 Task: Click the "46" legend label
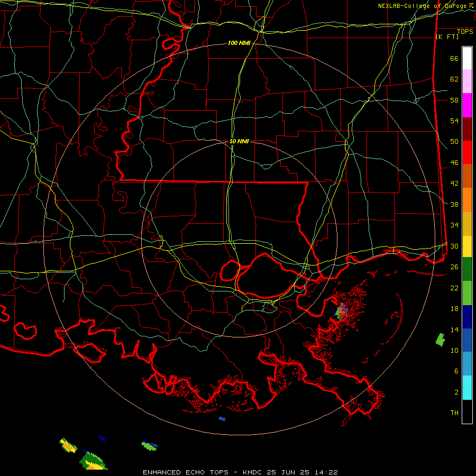454,162
